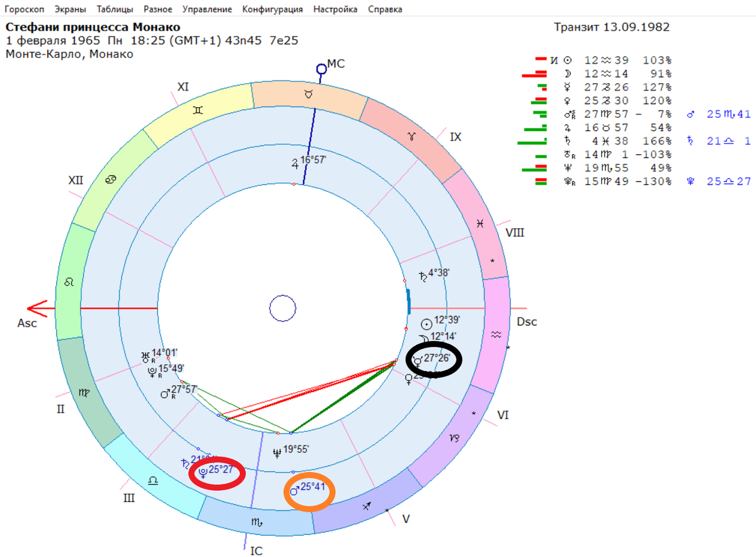Click Mercury glyph in black oval
This screenshot has width=756, height=557.
[x=418, y=360]
